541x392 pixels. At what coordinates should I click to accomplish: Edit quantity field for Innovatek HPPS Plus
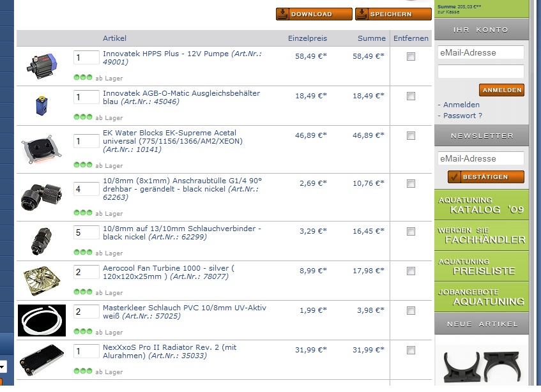pos(86,57)
